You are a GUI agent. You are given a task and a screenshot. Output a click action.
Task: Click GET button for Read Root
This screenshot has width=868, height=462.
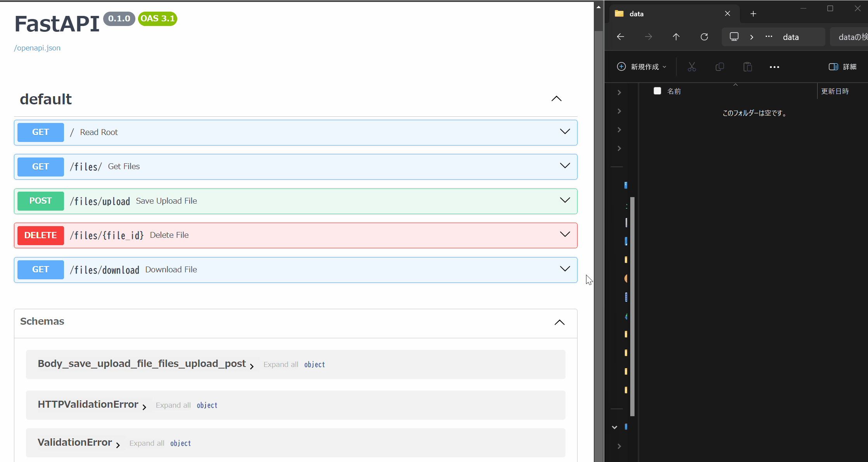[x=41, y=132]
